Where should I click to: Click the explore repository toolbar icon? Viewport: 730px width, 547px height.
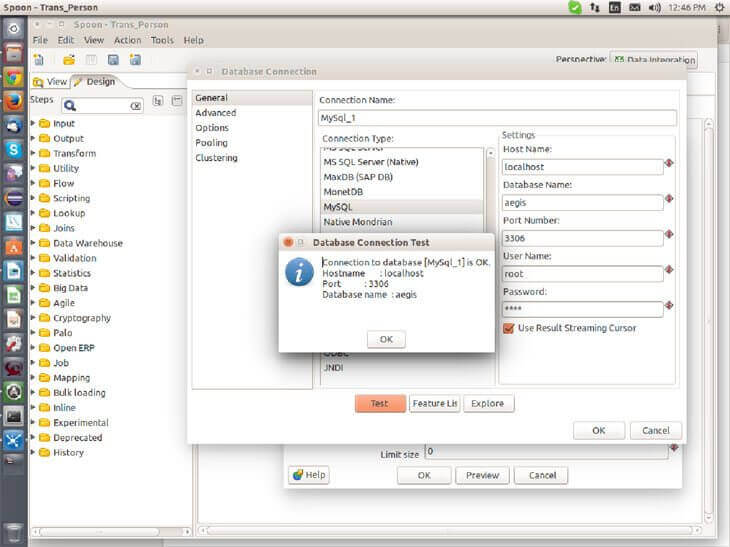pyautogui.click(x=91, y=60)
